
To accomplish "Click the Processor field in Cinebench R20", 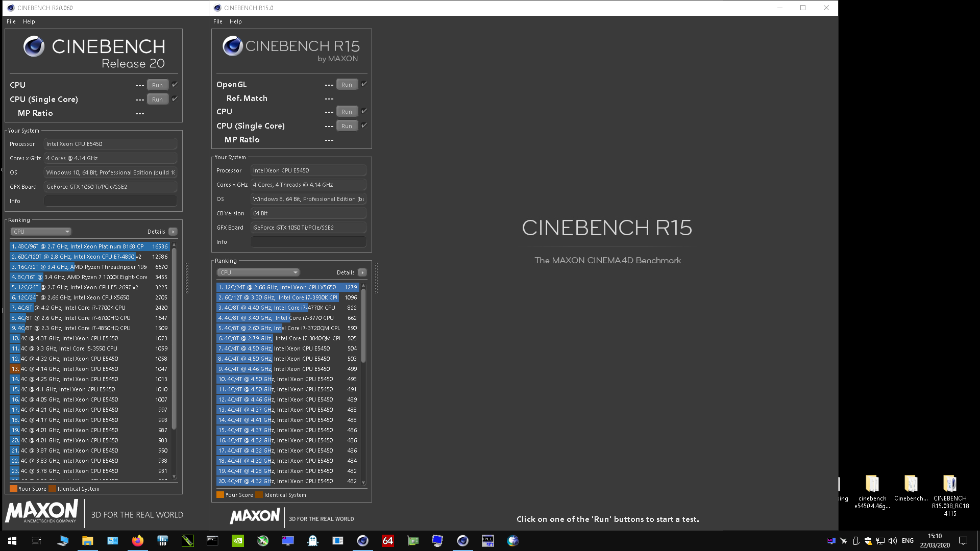I will pyautogui.click(x=110, y=144).
